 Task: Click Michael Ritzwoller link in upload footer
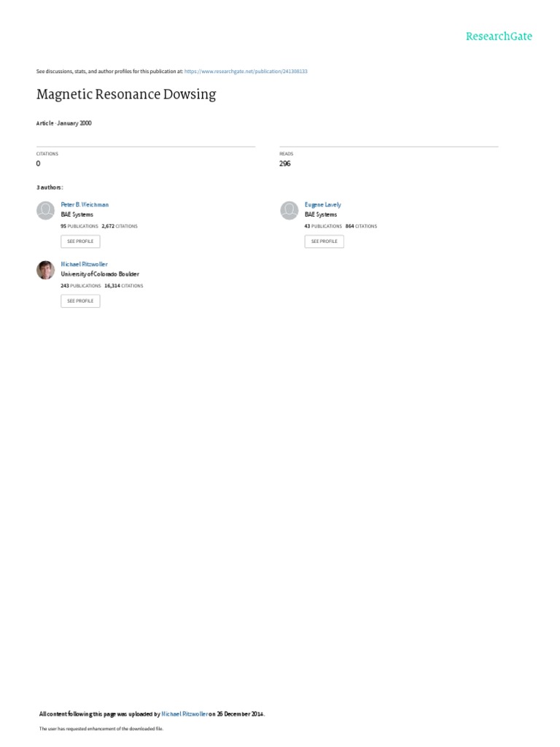[184, 714]
